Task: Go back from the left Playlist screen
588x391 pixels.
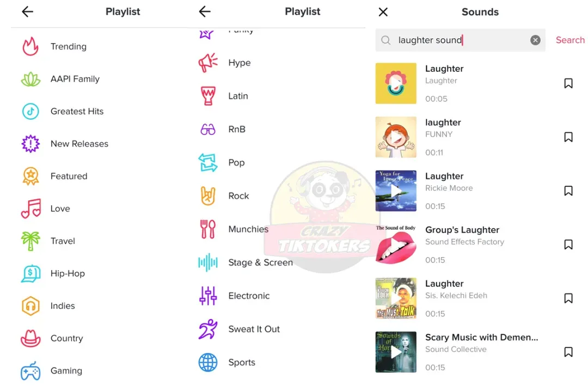Action: 27,11
